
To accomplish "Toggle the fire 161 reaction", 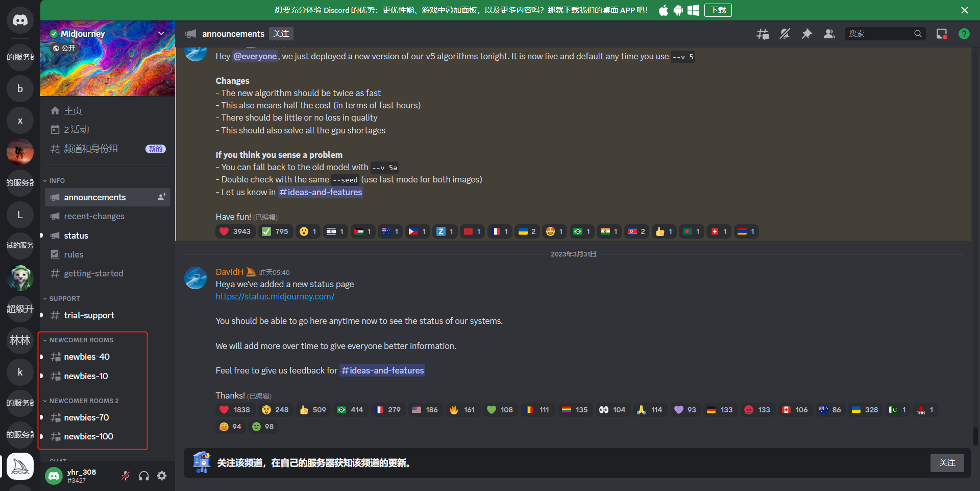I will pos(463,410).
